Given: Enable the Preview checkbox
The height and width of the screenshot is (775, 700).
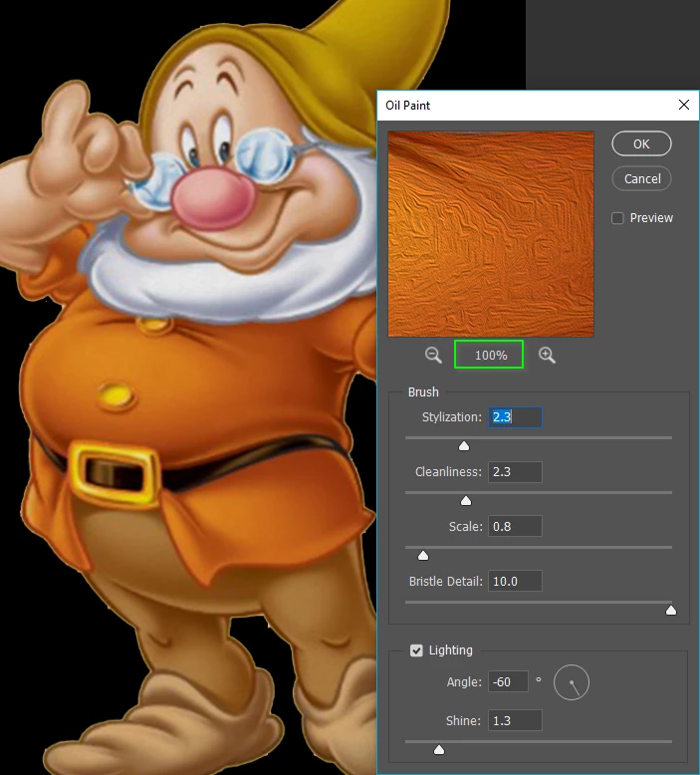Looking at the screenshot, I should click(617, 218).
